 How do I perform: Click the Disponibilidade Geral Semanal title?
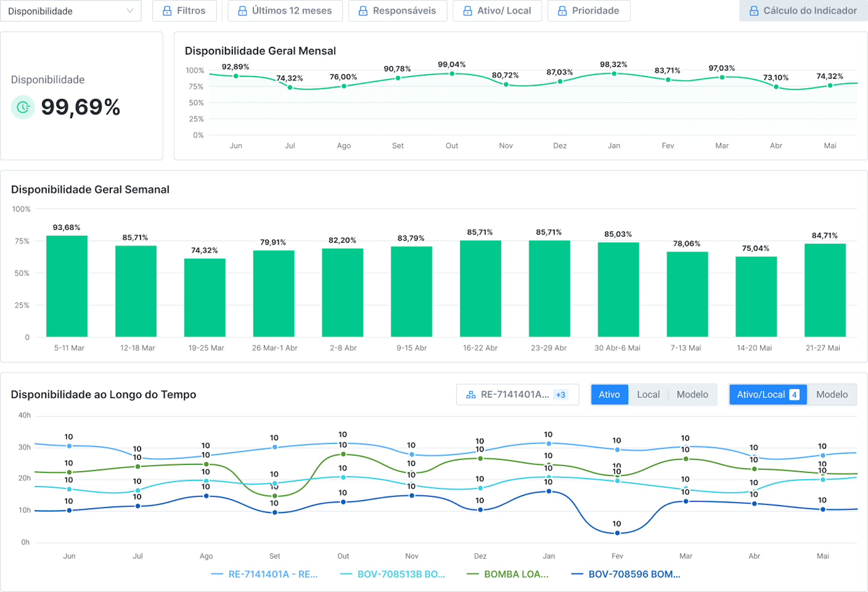pyautogui.click(x=90, y=189)
